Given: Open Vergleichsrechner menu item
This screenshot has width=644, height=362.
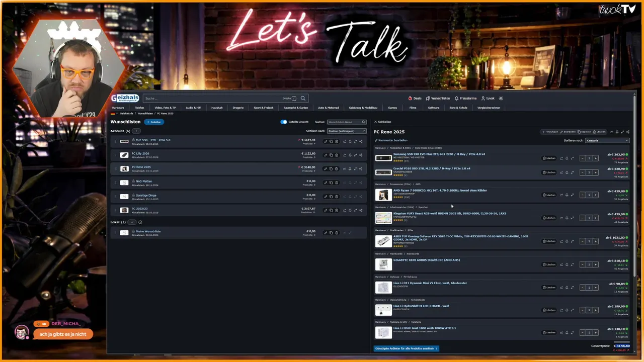Looking at the screenshot, I should tap(489, 108).
